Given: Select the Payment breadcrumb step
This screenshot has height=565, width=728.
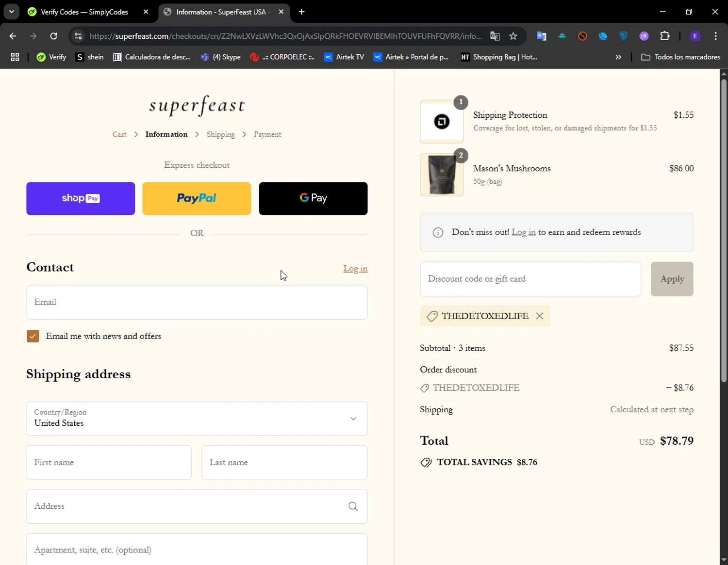Looking at the screenshot, I should [267, 134].
